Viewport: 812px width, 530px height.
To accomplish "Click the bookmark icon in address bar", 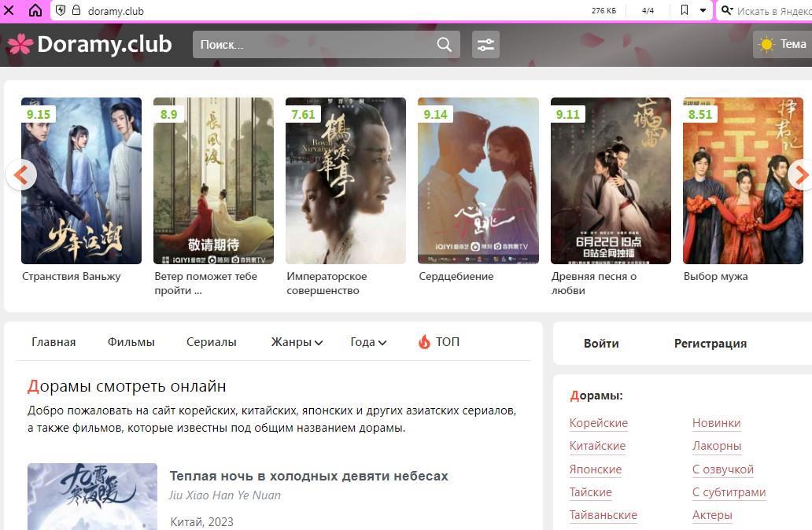I will (684, 11).
